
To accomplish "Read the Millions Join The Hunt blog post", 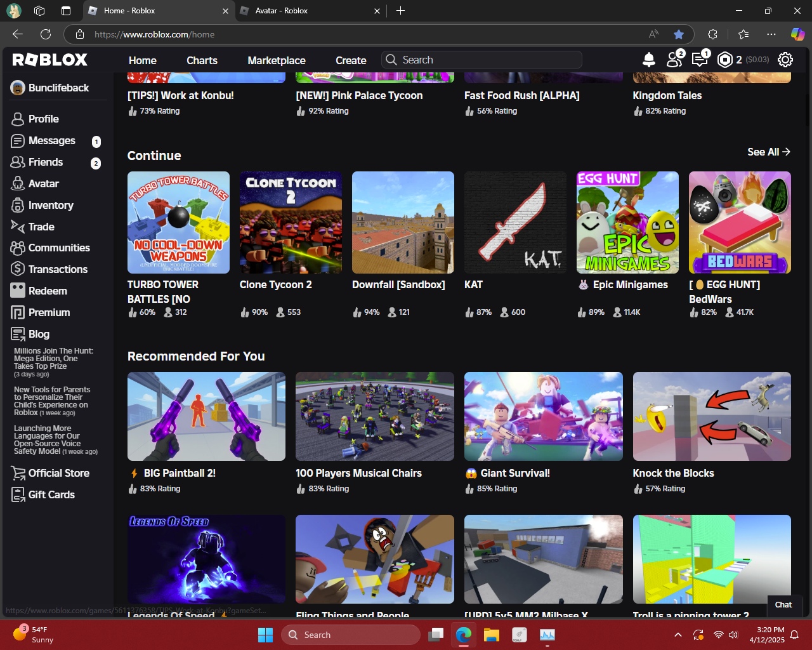I will pyautogui.click(x=54, y=362).
